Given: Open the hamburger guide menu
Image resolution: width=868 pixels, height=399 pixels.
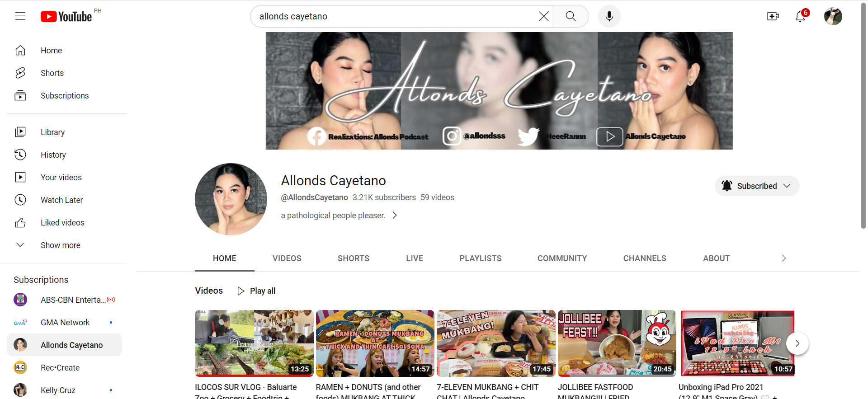Looking at the screenshot, I should pyautogui.click(x=20, y=16).
